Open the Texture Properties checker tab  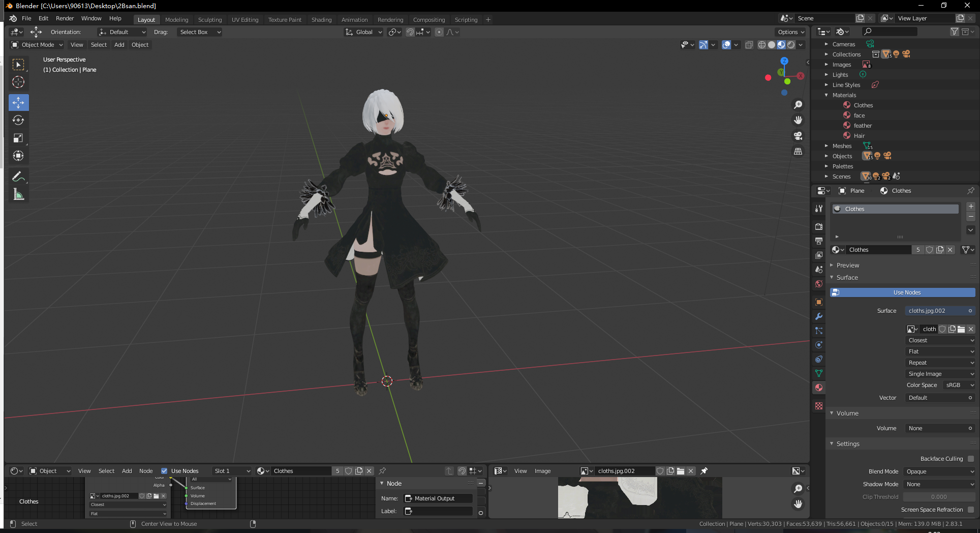tap(819, 406)
